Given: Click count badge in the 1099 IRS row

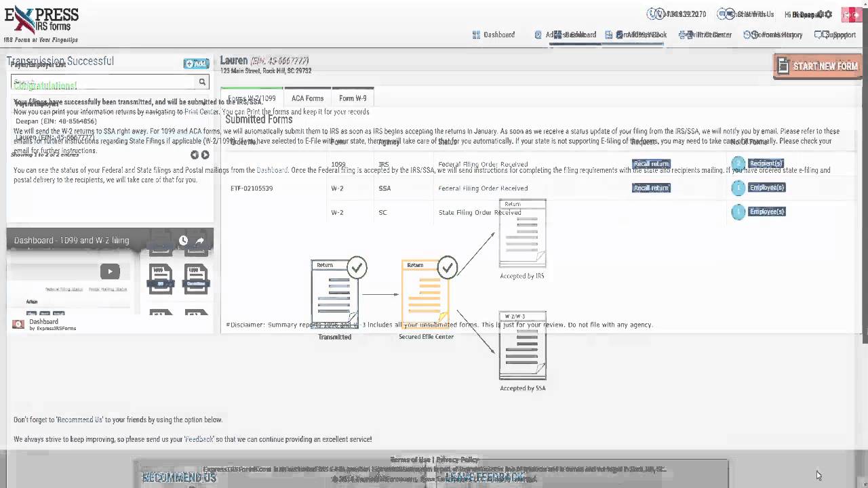Looking at the screenshot, I should coord(738,163).
